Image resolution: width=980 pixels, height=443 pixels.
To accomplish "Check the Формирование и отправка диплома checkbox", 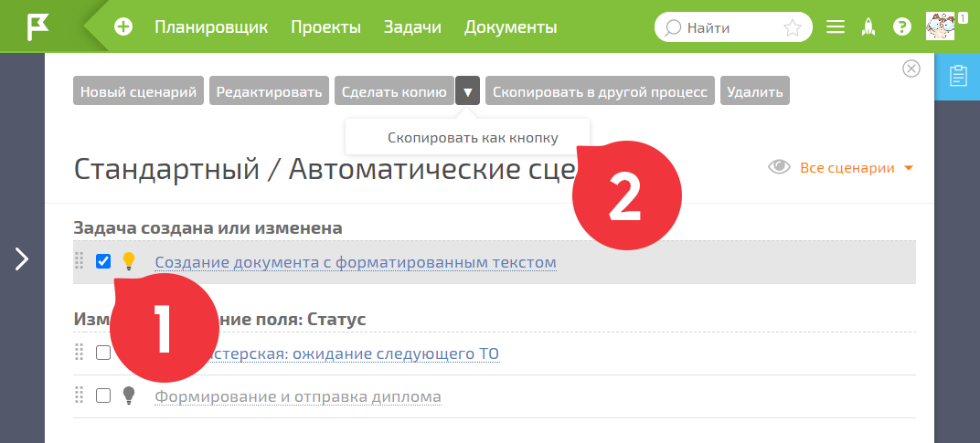I will (x=103, y=396).
